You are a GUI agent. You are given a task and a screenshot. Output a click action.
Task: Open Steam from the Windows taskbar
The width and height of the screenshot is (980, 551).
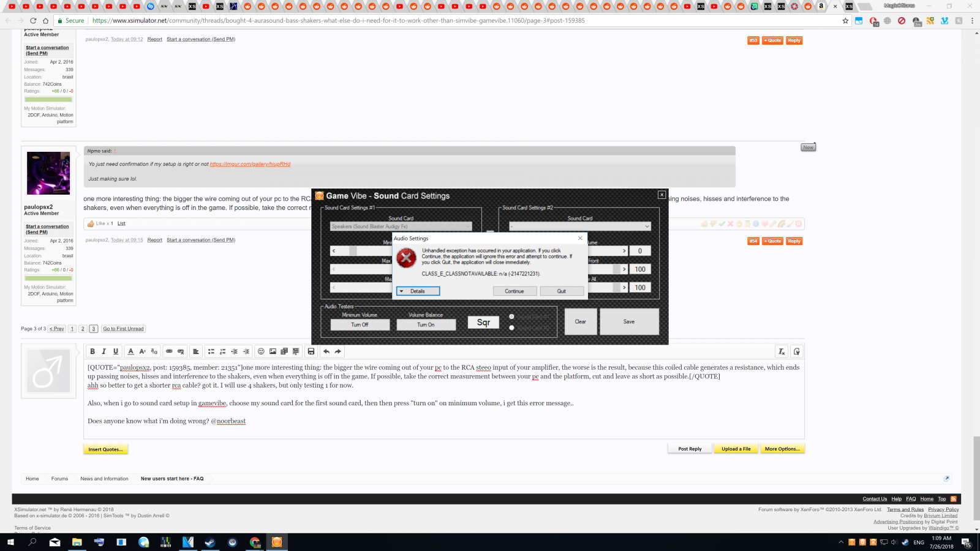tap(210, 542)
